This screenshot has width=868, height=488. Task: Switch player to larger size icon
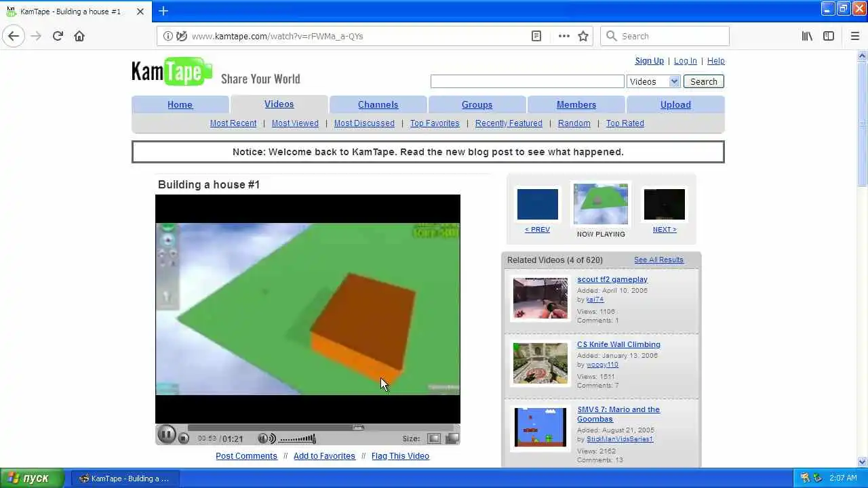[x=452, y=439]
